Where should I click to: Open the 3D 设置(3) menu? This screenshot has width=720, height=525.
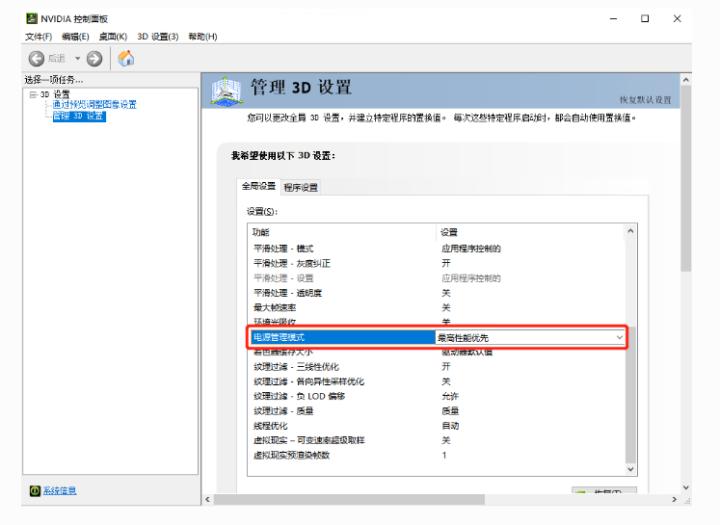pos(158,36)
